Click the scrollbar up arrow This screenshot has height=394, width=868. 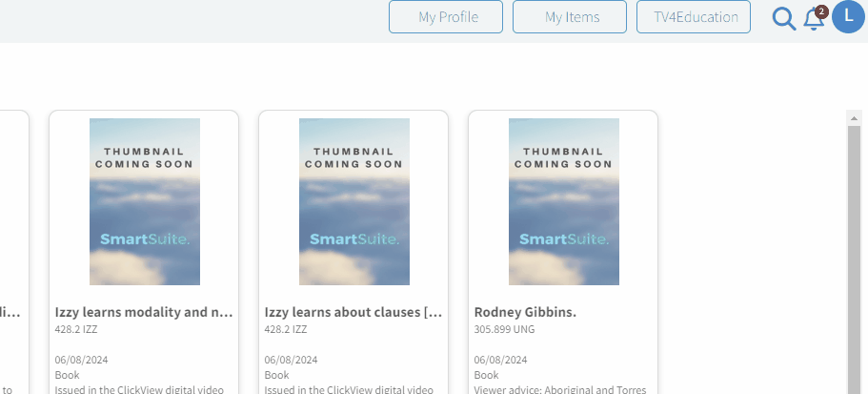pos(854,118)
